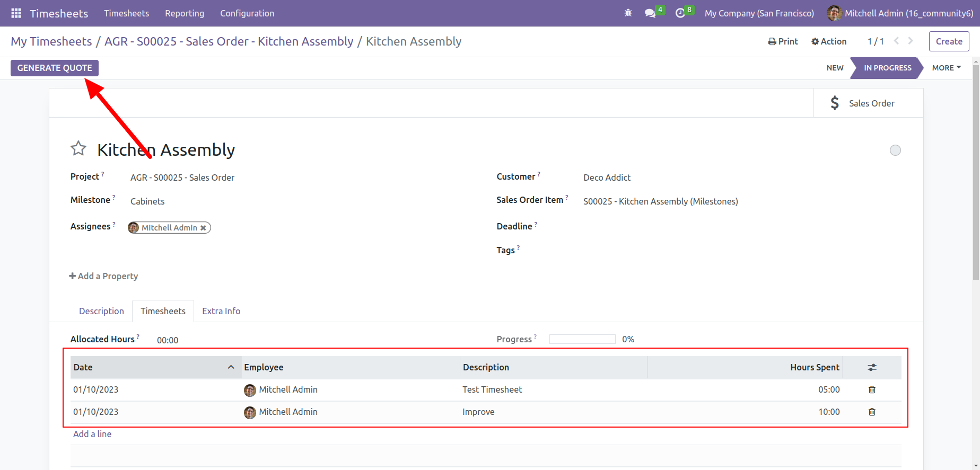
Task: Delete the Test Timesheet line
Action: coord(872,389)
